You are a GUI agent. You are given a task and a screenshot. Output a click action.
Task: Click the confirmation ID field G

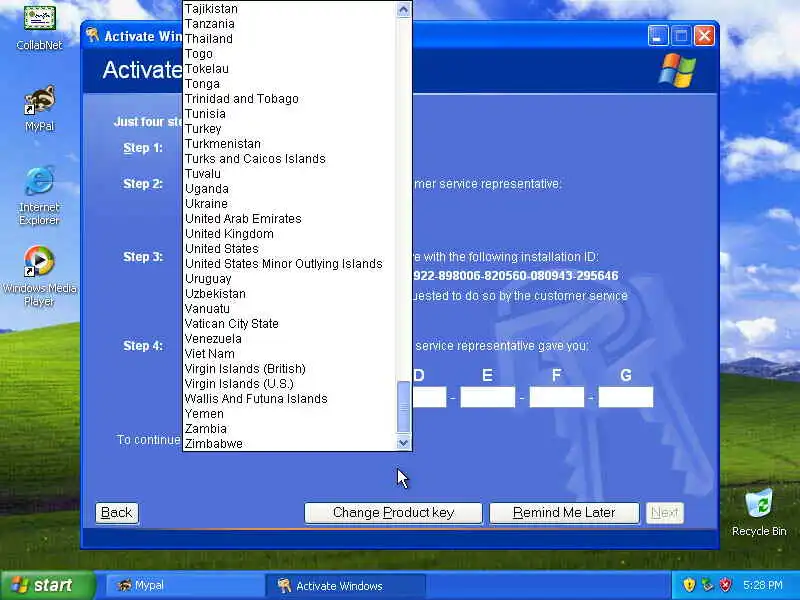click(x=626, y=397)
